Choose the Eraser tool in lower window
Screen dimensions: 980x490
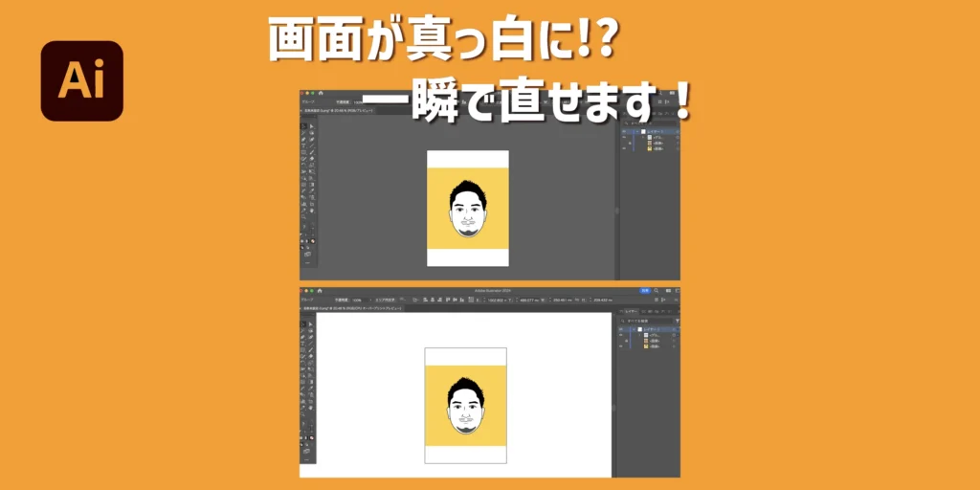311,356
